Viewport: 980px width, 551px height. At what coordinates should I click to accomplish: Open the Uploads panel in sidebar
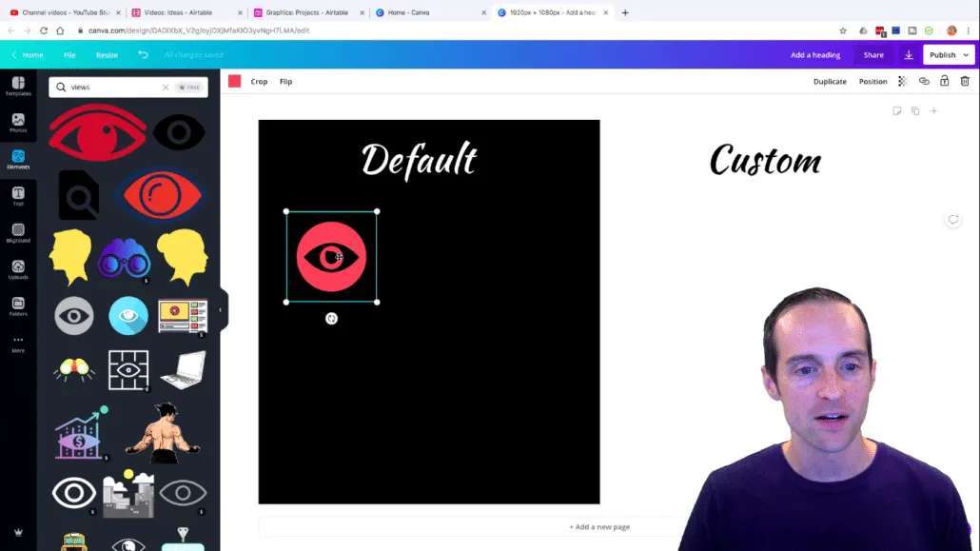point(18,270)
